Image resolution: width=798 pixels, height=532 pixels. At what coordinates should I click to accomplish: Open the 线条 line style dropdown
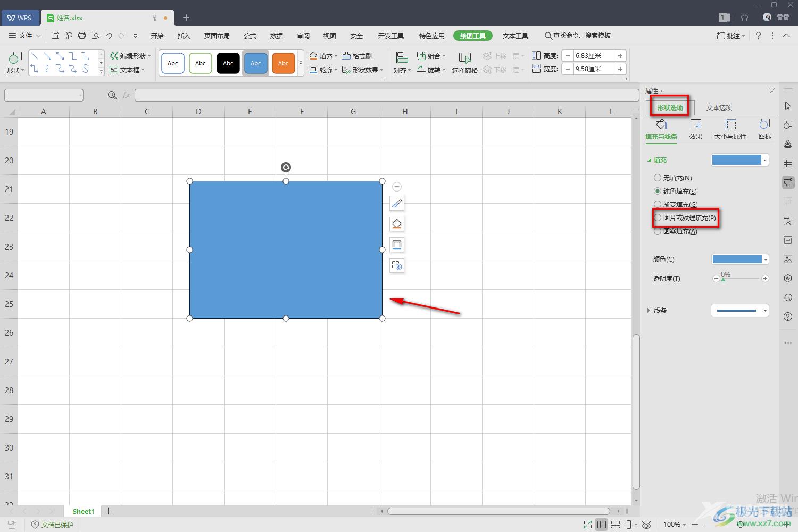(x=740, y=310)
